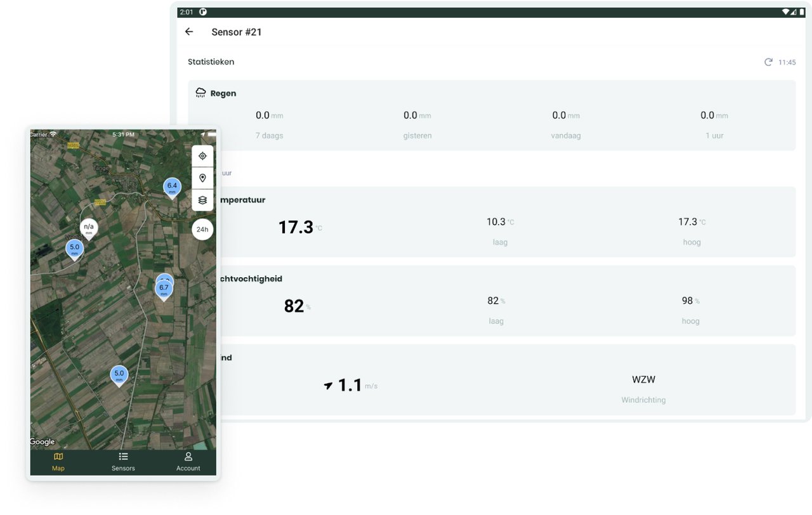
Task: Click the 1 uur rain value
Action: 714,115
